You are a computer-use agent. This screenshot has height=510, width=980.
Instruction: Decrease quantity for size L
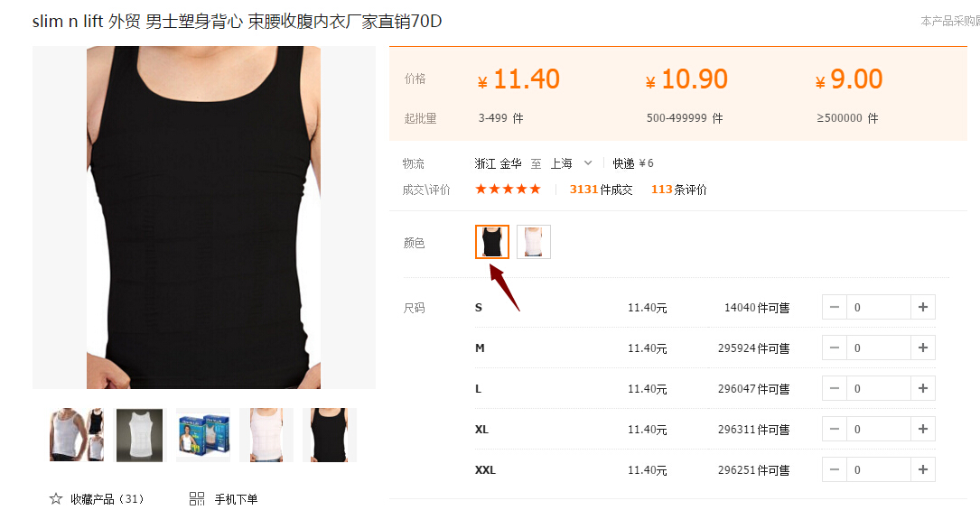click(835, 388)
